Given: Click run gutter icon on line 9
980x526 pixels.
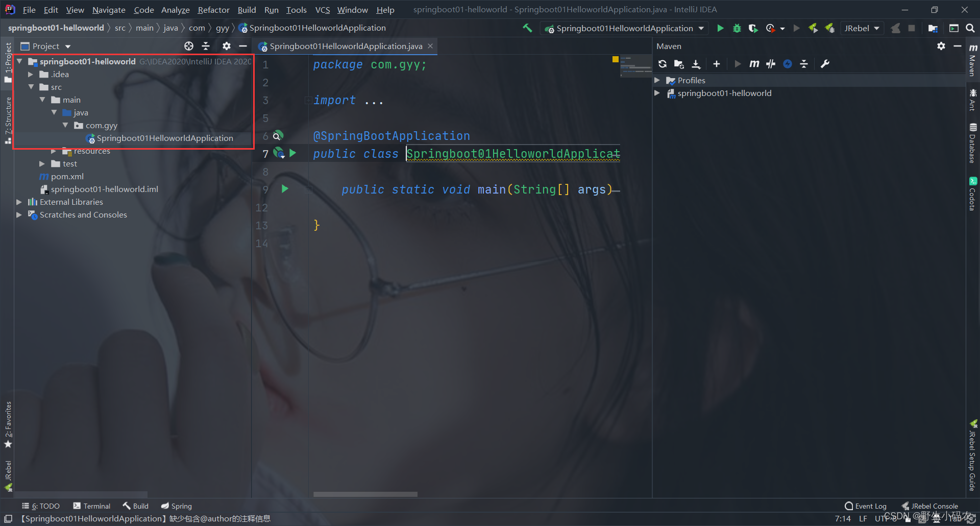Looking at the screenshot, I should [285, 189].
